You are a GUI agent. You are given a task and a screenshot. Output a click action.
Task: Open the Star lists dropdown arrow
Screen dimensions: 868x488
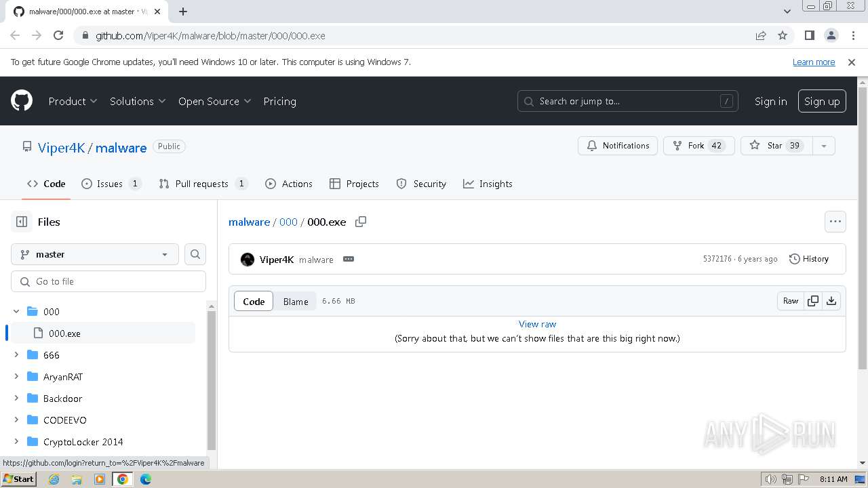[x=824, y=146]
